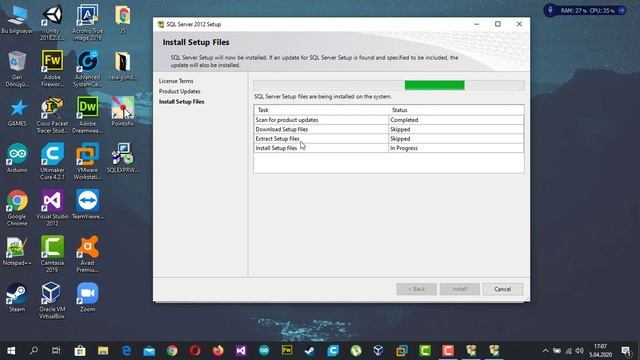Select License Terms step in sidebar
The height and width of the screenshot is (360, 640).
(x=176, y=81)
